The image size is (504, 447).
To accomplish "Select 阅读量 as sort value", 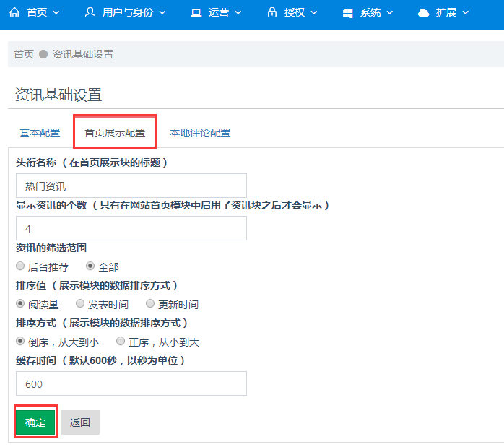I will click(20, 304).
